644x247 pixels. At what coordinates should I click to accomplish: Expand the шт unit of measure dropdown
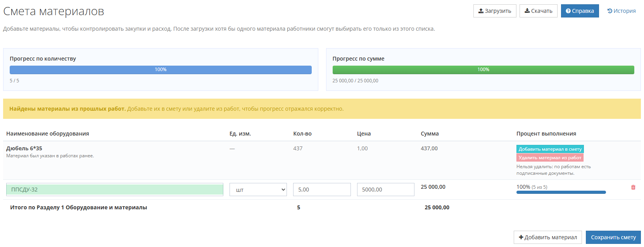coord(258,190)
